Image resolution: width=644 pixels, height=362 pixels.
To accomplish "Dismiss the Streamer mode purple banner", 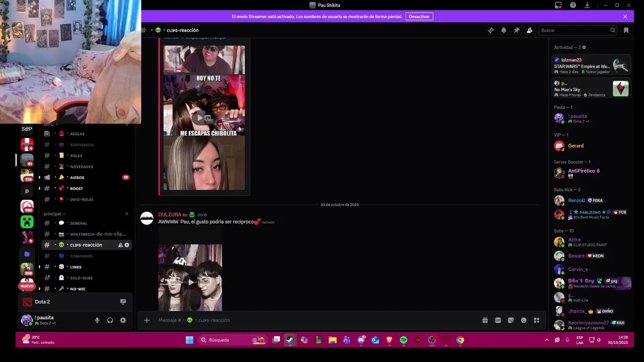I will [625, 16].
